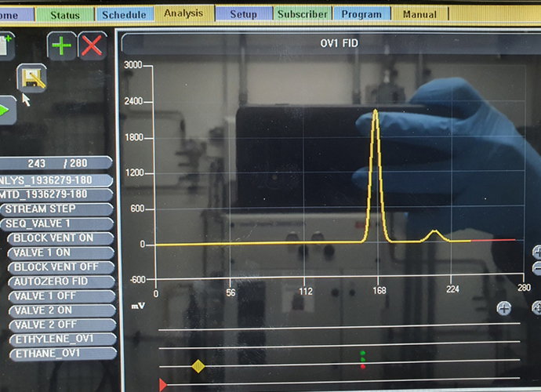Click the red dot marker on timeline
The height and width of the screenshot is (392, 541).
(363, 366)
